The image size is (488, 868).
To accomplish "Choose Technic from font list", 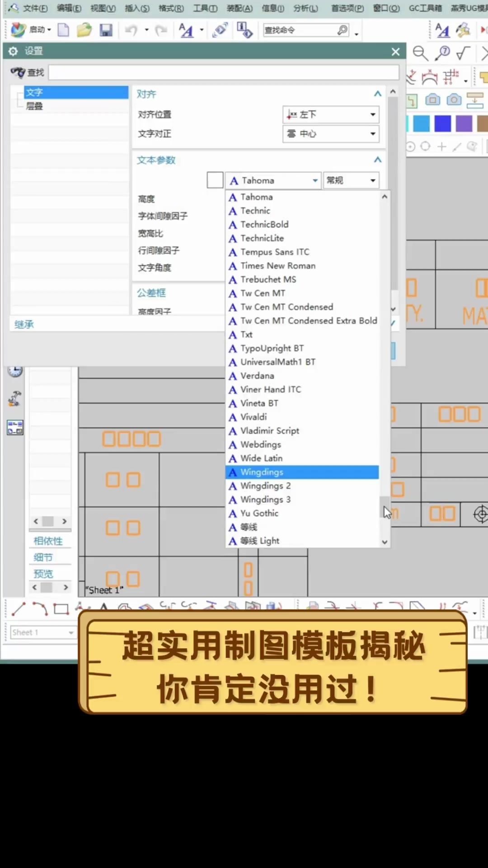I will coord(302,211).
